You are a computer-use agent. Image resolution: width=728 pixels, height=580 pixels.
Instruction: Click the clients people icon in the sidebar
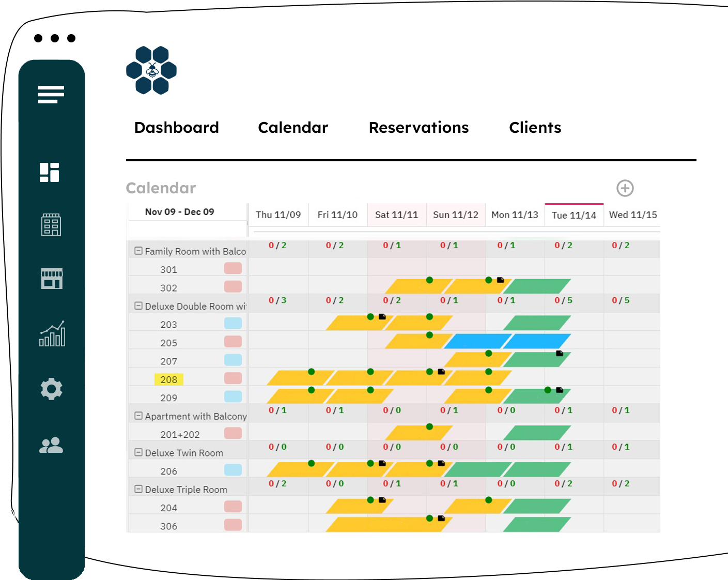(51, 444)
